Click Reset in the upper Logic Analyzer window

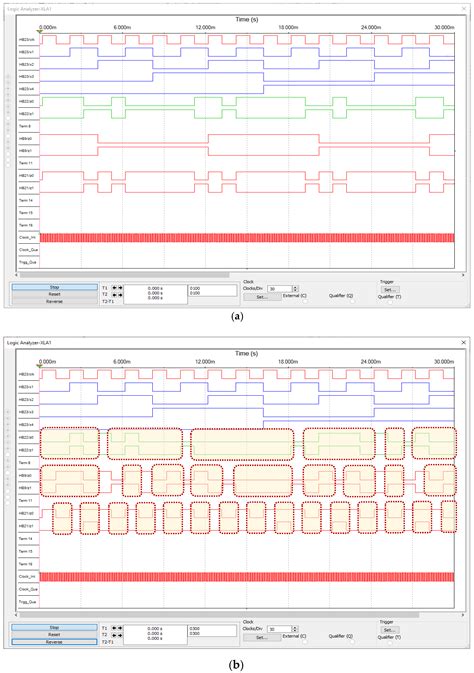point(55,294)
